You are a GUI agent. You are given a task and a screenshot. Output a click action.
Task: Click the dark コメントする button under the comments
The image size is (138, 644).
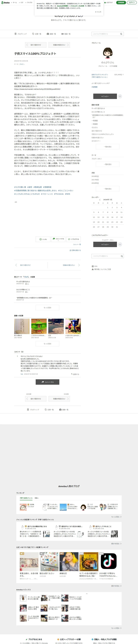point(47,382)
